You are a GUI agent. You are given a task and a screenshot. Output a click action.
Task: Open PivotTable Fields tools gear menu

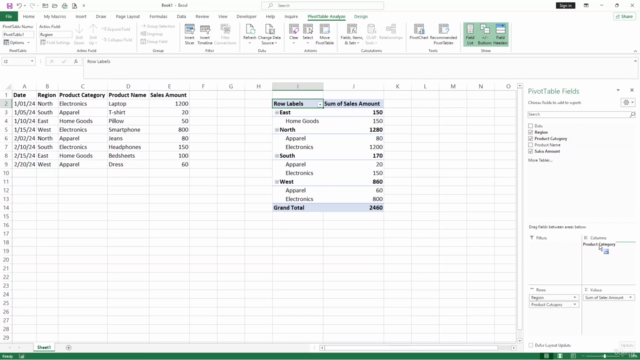pyautogui.click(x=628, y=102)
